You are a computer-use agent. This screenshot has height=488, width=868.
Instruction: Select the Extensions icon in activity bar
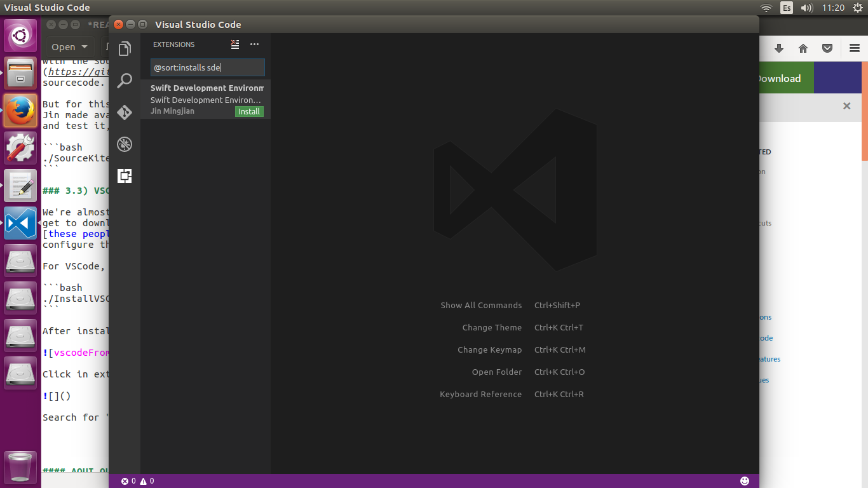(x=125, y=176)
